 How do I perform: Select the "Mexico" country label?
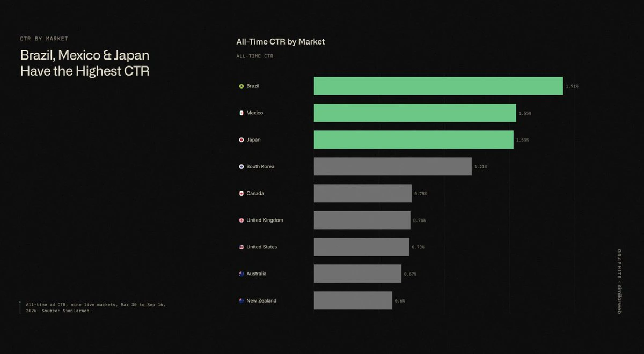[255, 113]
